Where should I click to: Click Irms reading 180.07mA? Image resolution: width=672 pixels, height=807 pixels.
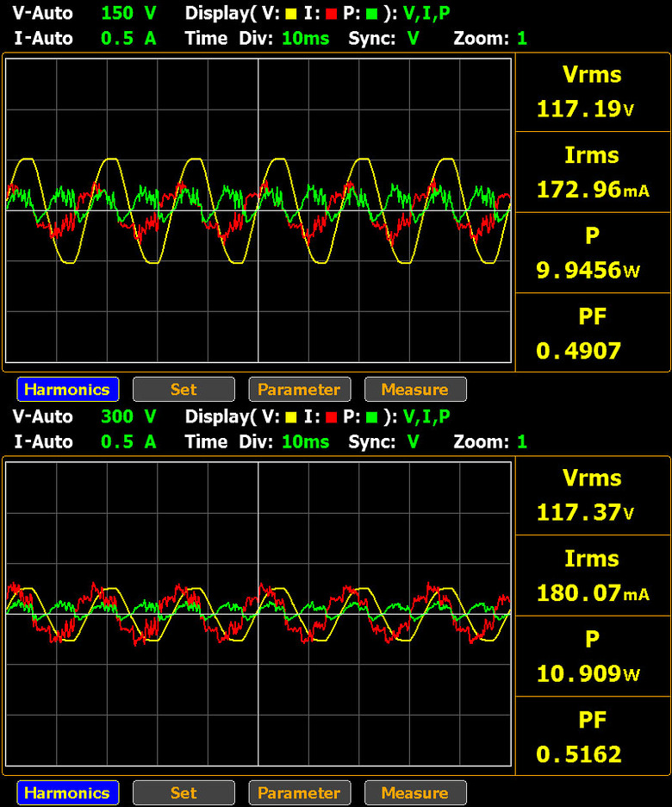(x=593, y=593)
